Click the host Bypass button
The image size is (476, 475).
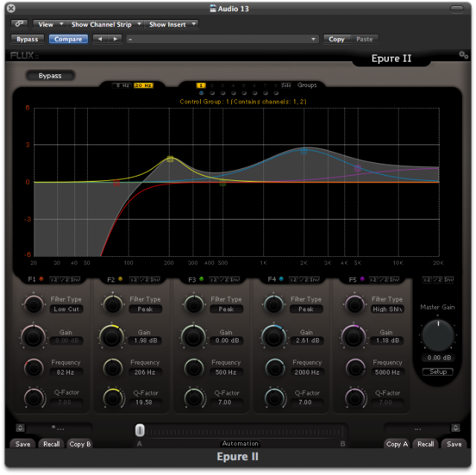tap(28, 39)
